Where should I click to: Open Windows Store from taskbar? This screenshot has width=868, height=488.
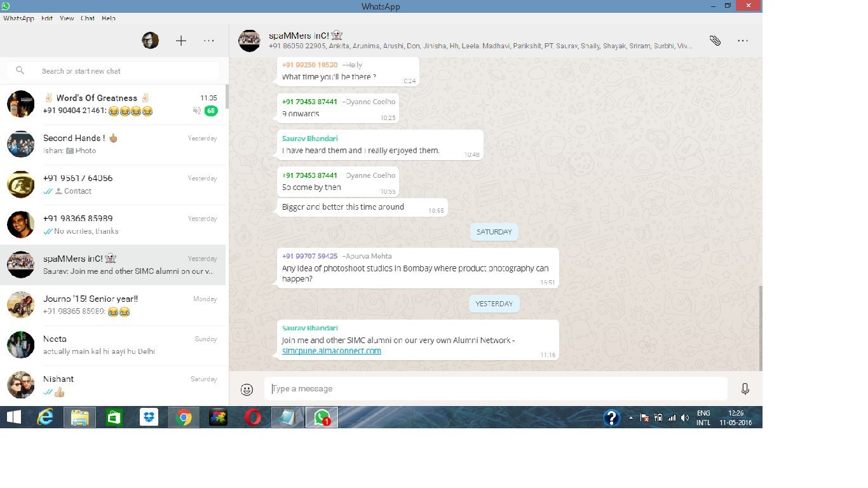(114, 417)
